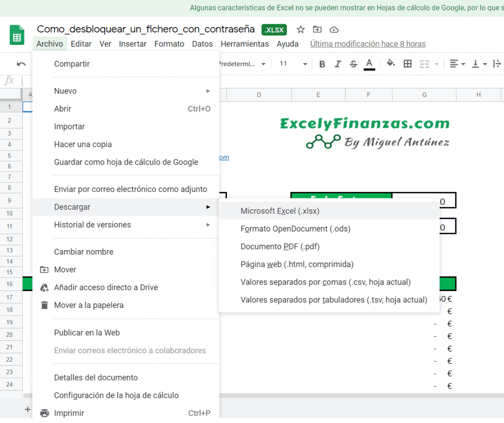Check cloud save status icon
This screenshot has width=504, height=423.
click(x=334, y=30)
